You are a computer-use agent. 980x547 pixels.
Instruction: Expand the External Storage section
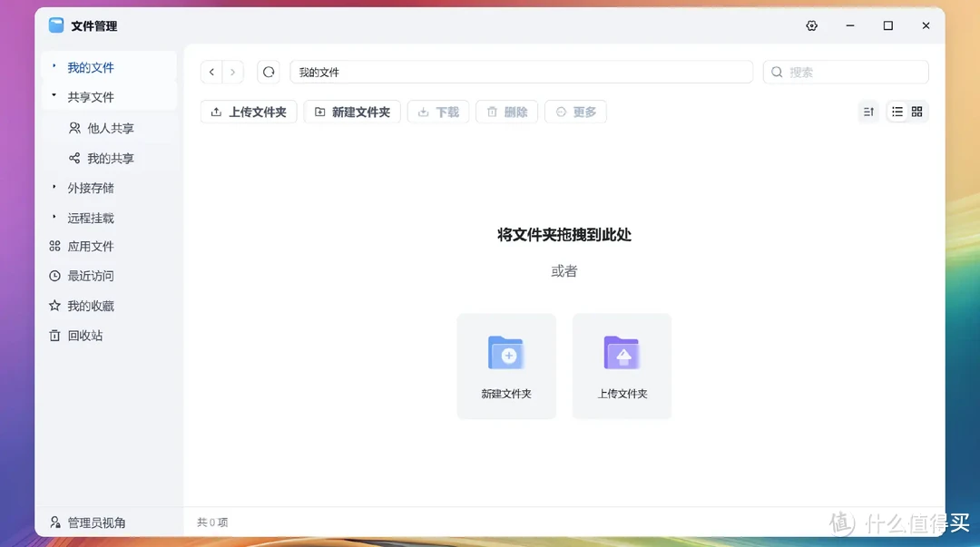54,188
